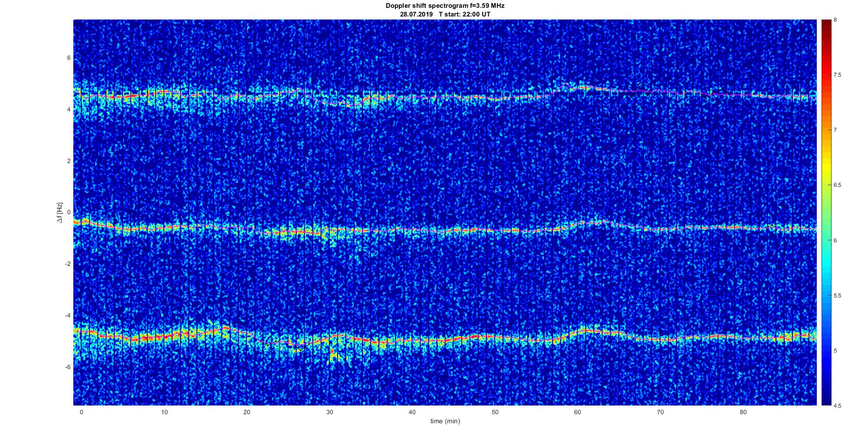
Task: Select the colorbar tick label 6.5
Action: click(838, 185)
